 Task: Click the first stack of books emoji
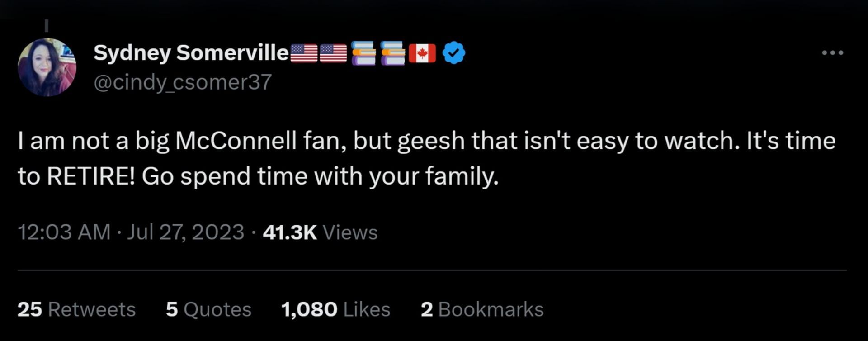coord(363,53)
